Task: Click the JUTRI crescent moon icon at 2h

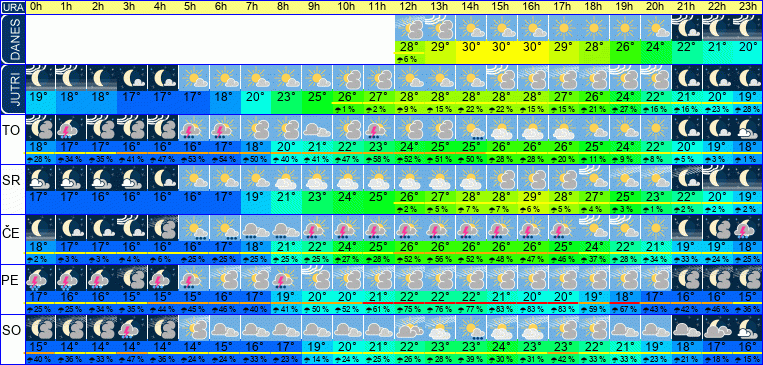Action: [102, 78]
